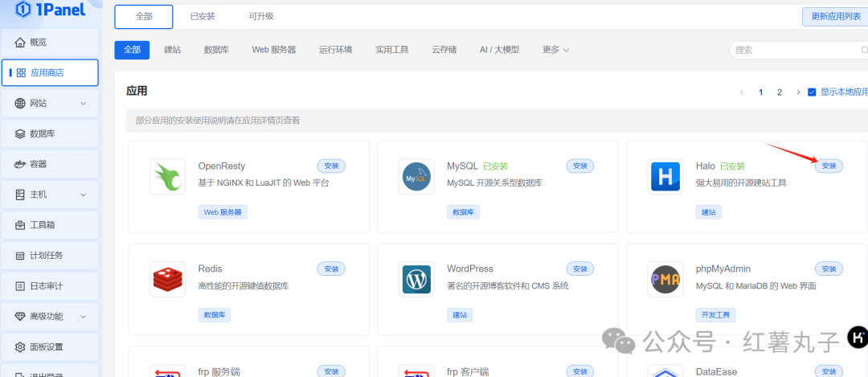Install OpenResty with 安装 button
The width and height of the screenshot is (868, 377).
coord(331,166)
